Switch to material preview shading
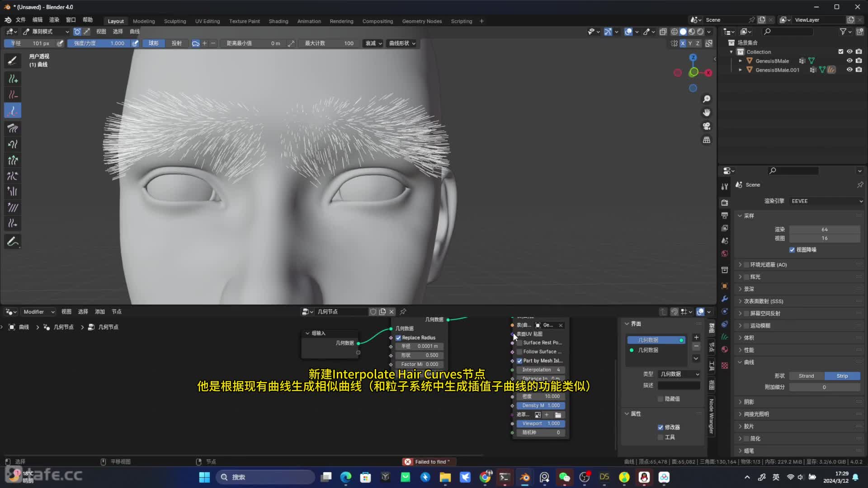The height and width of the screenshot is (488, 868). pos(692,32)
